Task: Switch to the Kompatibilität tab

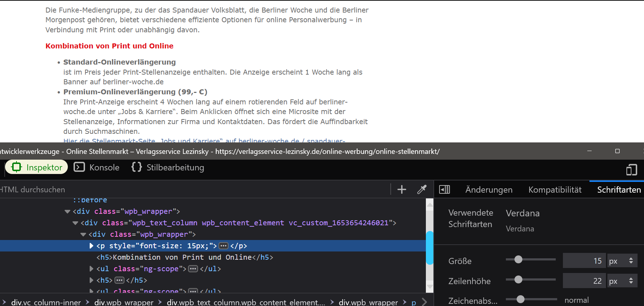Action: click(555, 190)
